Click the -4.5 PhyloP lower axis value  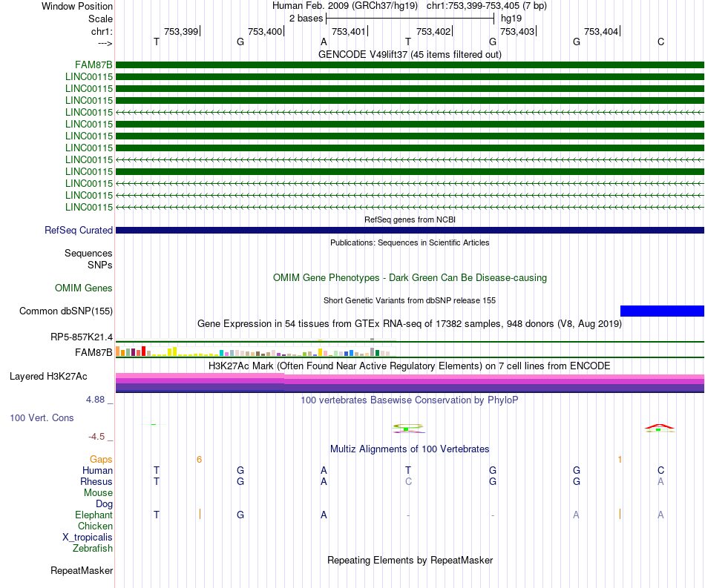(x=96, y=437)
